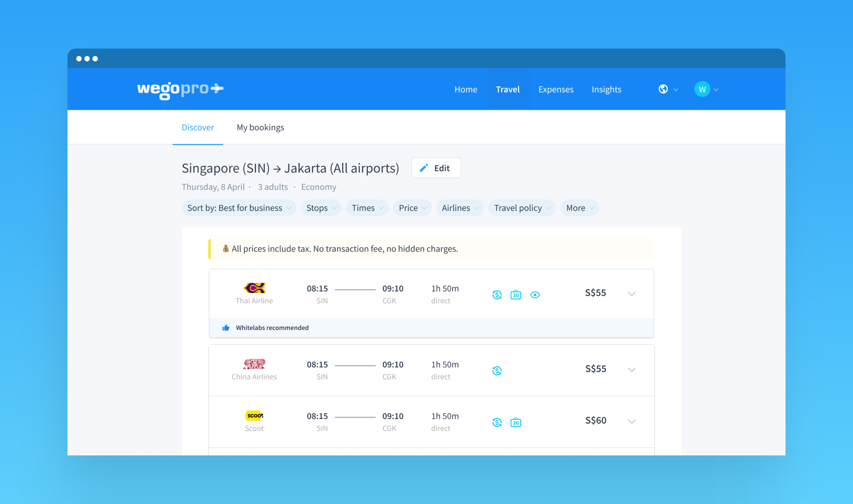Click the eye icon on Thai Airline flight
Image resolution: width=853 pixels, height=504 pixels.
[x=535, y=295]
